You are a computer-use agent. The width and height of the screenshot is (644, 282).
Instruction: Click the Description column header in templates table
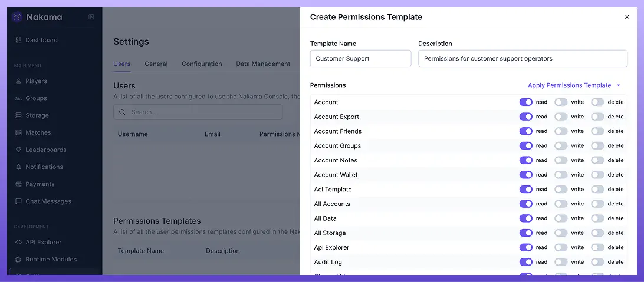click(x=222, y=251)
